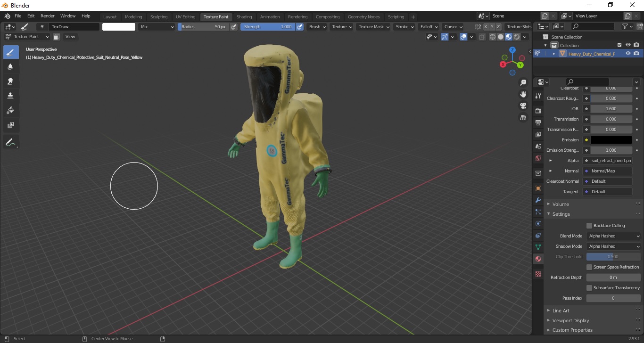The width and height of the screenshot is (644, 343).
Task: Toggle X axis symmetry
Action: coord(486,27)
